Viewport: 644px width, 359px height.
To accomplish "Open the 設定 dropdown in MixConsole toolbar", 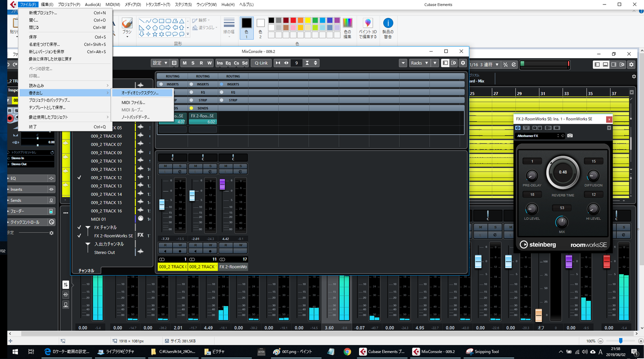I will [160, 63].
